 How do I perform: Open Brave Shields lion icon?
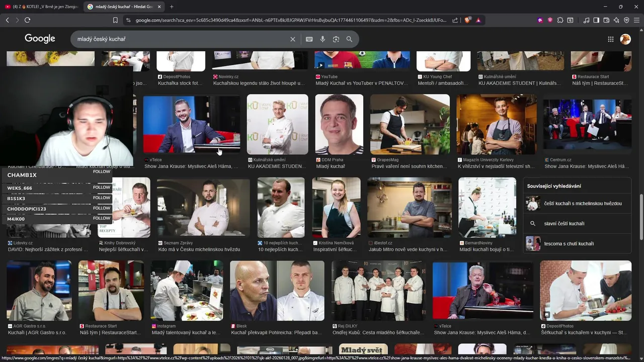[467, 20]
